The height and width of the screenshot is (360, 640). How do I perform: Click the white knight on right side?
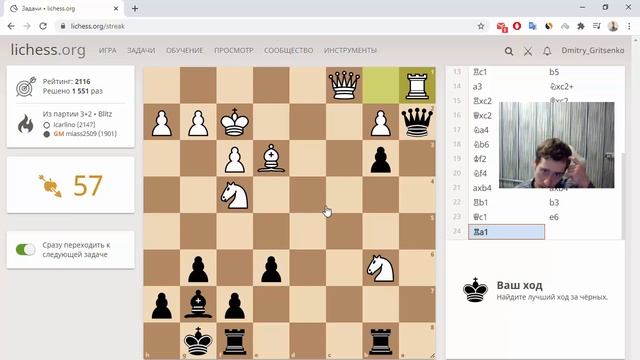point(380,268)
